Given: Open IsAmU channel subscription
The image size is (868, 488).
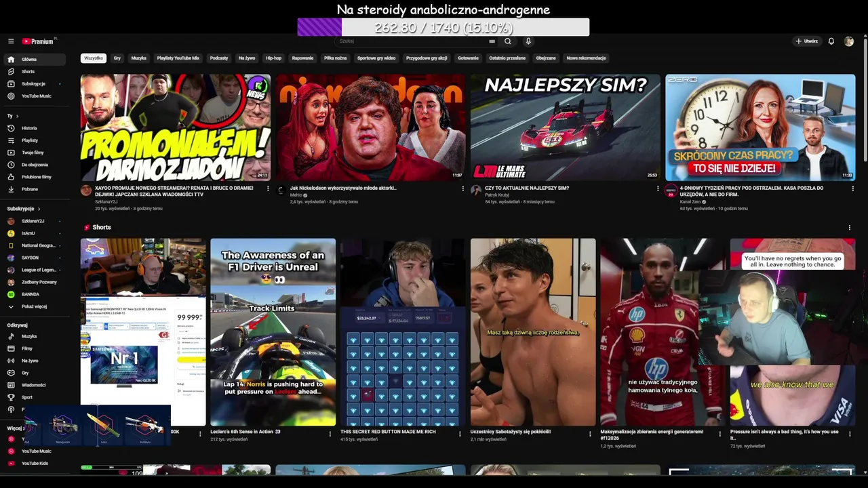Looking at the screenshot, I should coord(36,233).
